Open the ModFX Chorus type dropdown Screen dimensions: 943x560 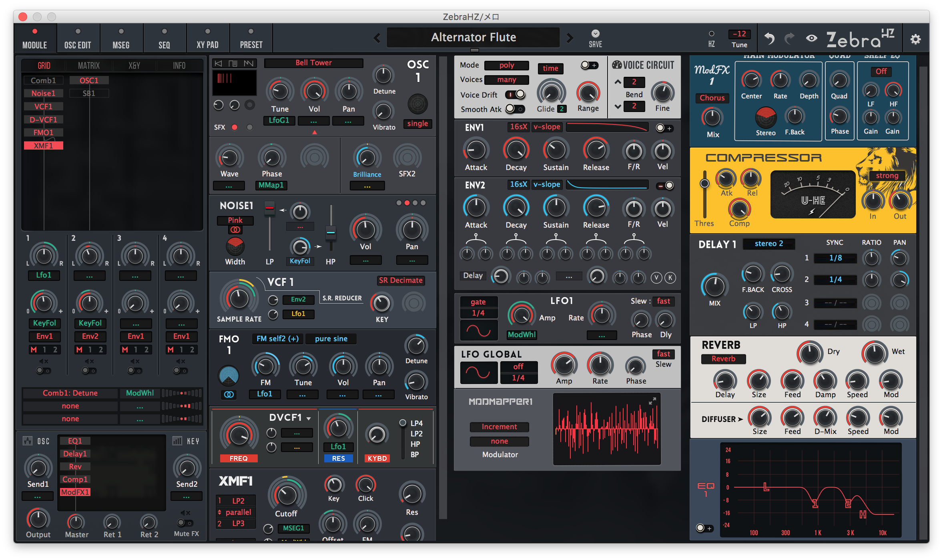712,98
